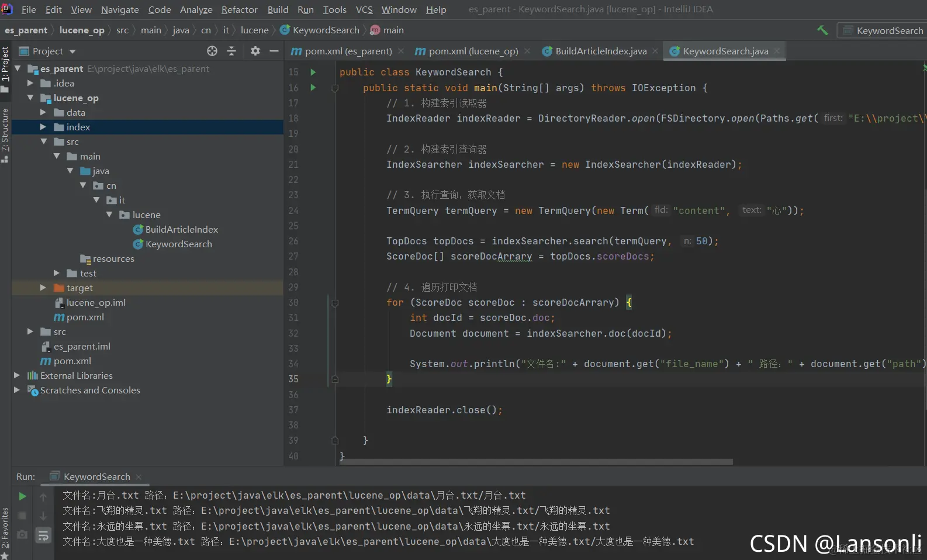This screenshot has width=927, height=560.
Task: Open the Window menu
Action: [x=399, y=9]
